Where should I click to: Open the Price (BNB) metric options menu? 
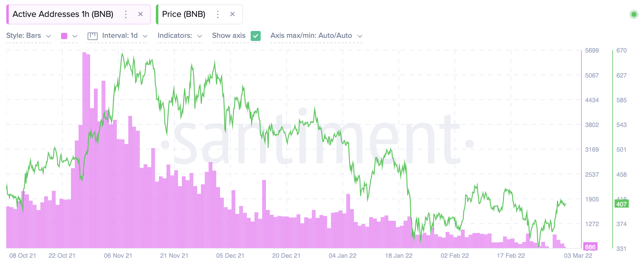coord(217,14)
